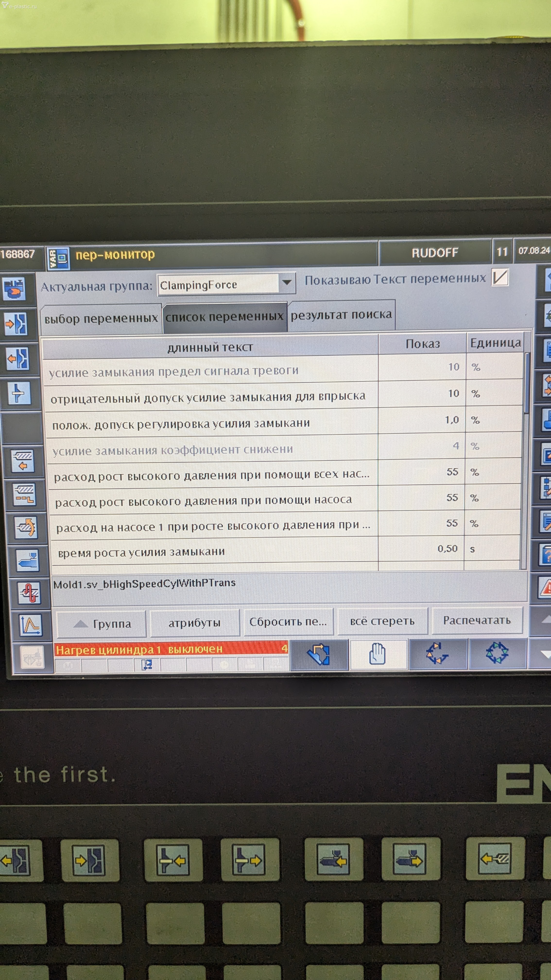551x980 pixels.
Task: Open the Группа expander button
Action: click(x=102, y=624)
